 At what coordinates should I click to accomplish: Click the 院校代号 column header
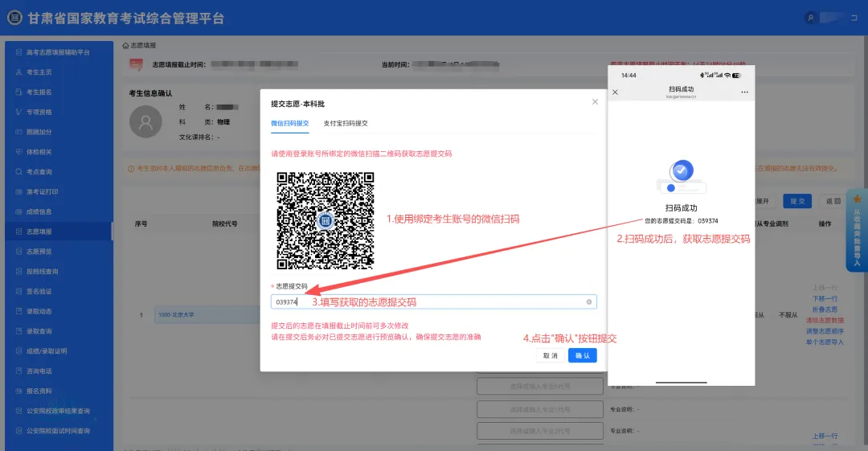[225, 223]
